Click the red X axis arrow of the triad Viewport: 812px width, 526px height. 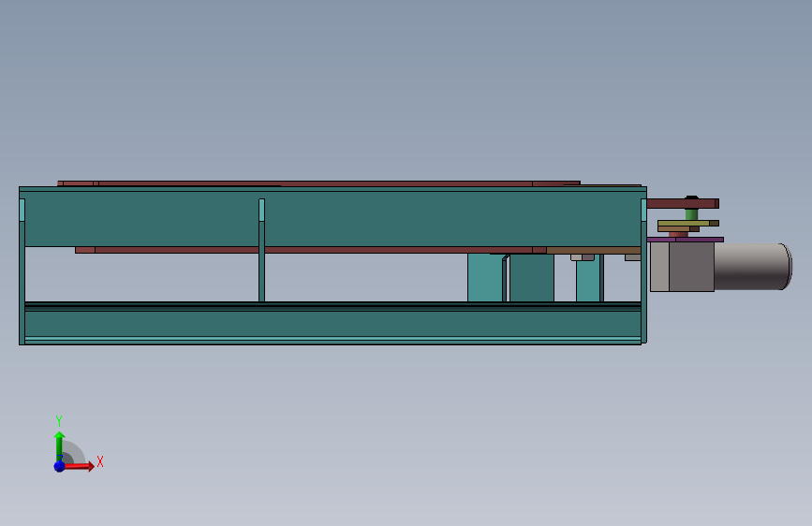(x=79, y=466)
